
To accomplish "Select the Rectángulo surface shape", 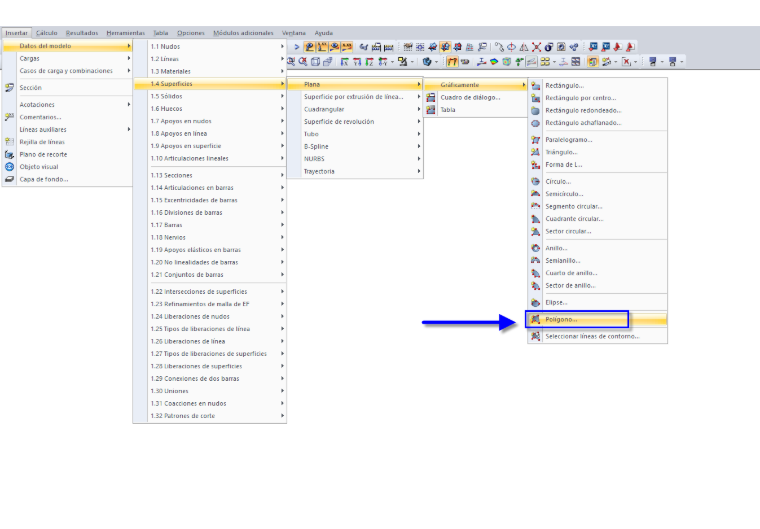I will click(x=597, y=85).
